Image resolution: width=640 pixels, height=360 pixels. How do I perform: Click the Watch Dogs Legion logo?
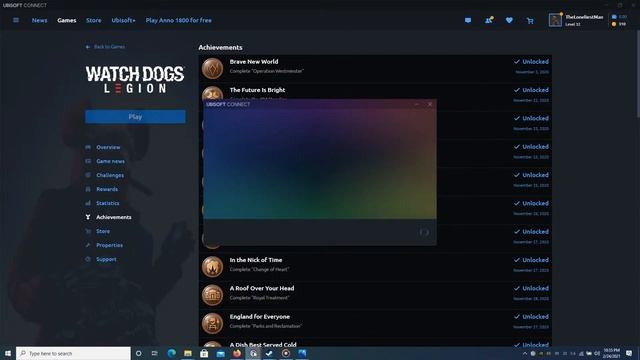[135, 80]
